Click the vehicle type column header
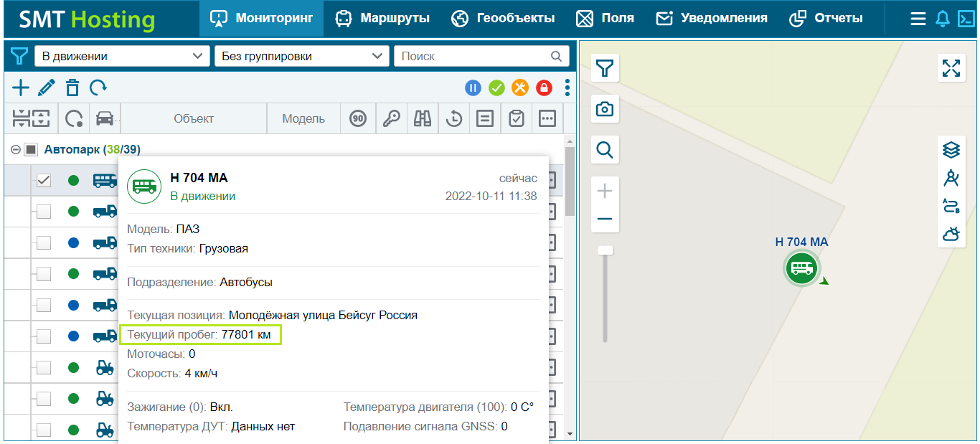 point(105,118)
